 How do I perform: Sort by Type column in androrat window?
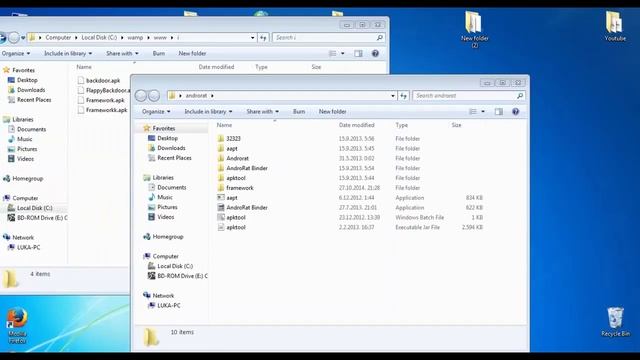click(x=401, y=125)
